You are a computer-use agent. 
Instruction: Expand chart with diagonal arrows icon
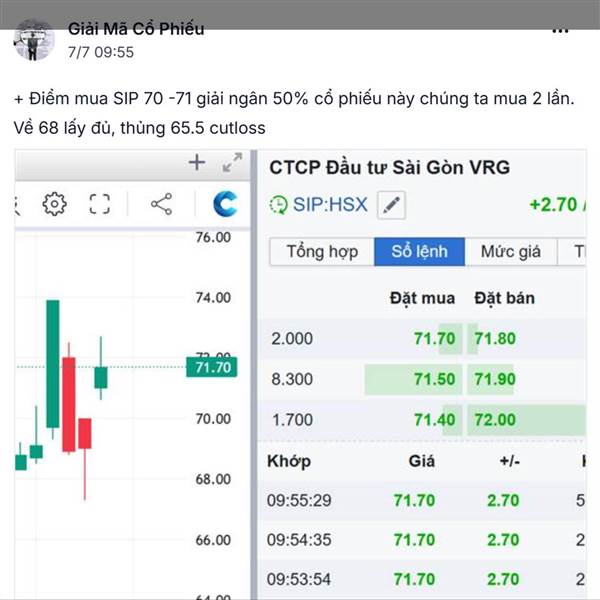coord(232,163)
